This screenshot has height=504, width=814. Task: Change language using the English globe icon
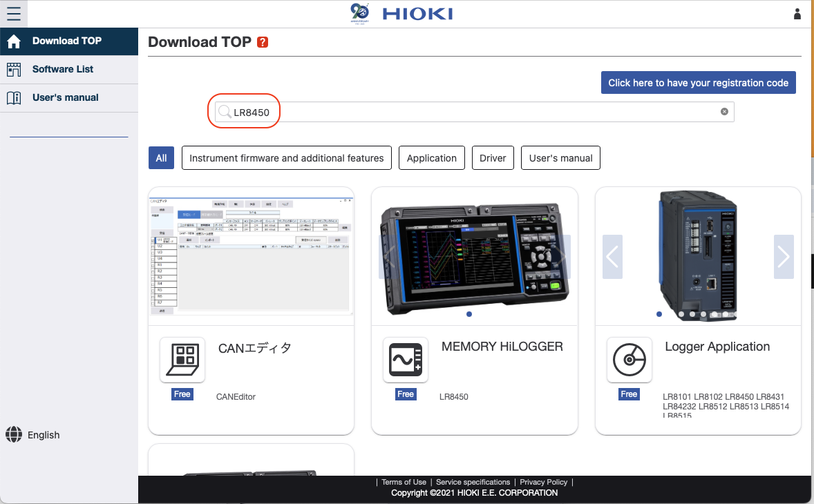point(15,435)
